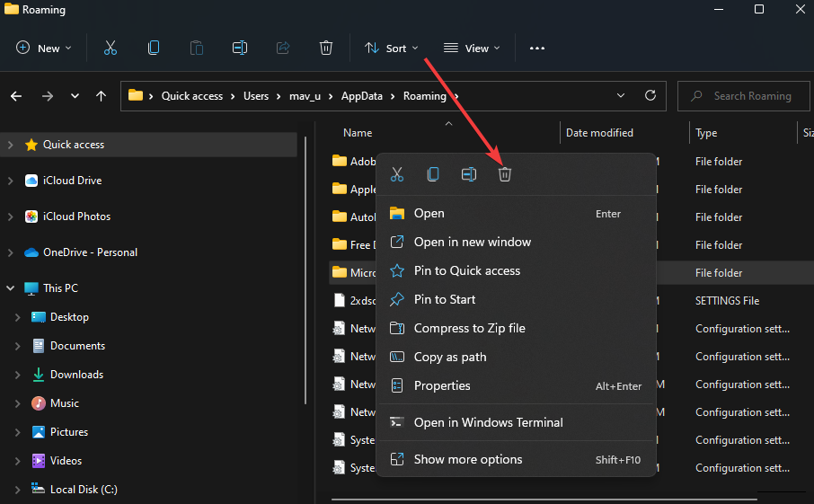Expand the Downloads tree node
Viewport: 814px width, 504px height.
pyautogui.click(x=18, y=375)
